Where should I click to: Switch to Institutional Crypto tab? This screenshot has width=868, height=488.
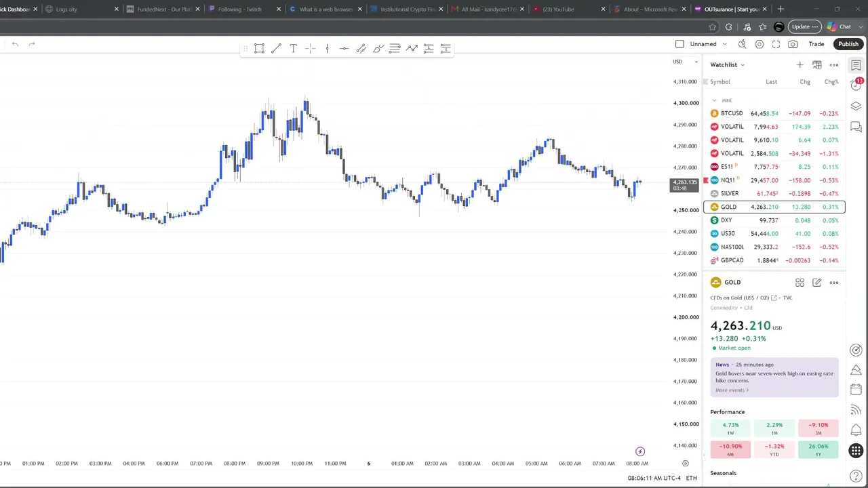pyautogui.click(x=407, y=9)
